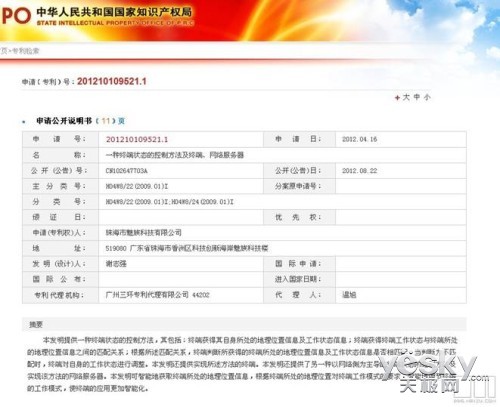The width and height of the screenshot is (500, 407).
Task: Open the 专利检索 breadcrumb link
Action: [x=26, y=51]
